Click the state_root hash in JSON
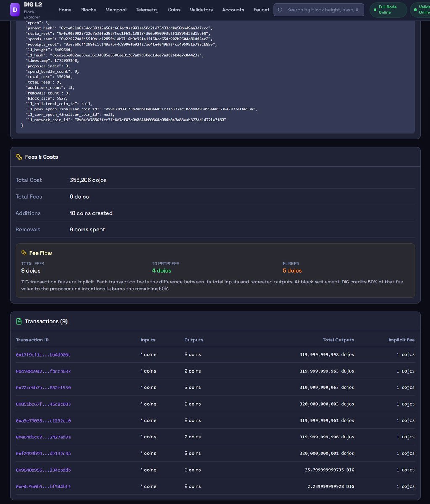The image size is (430, 504). point(133,33)
